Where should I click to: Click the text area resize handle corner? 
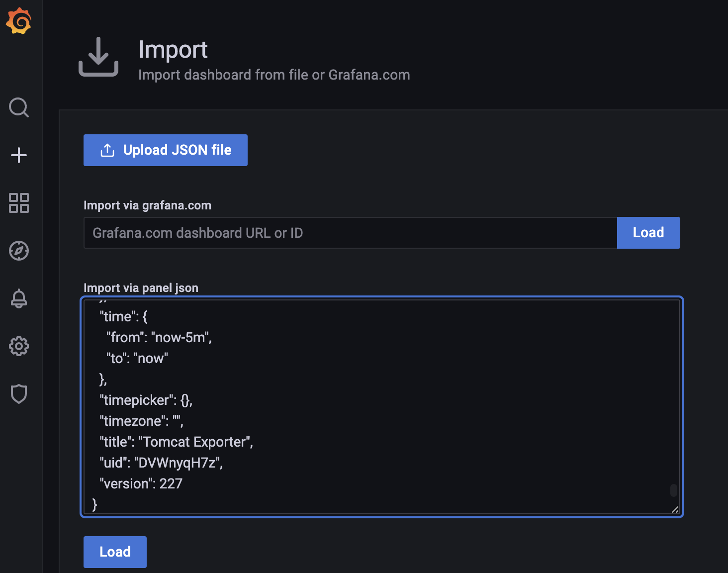pos(675,509)
